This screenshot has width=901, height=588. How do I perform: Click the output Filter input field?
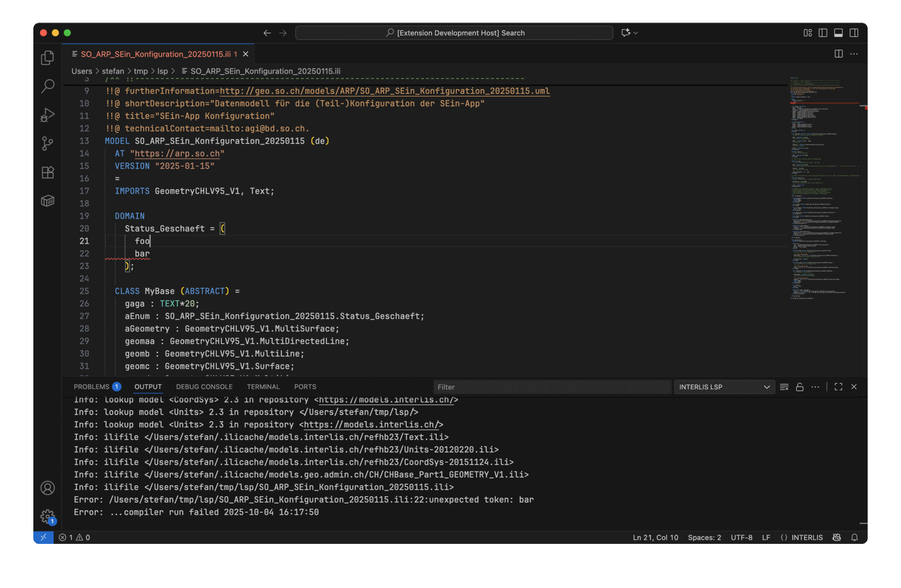click(x=551, y=387)
